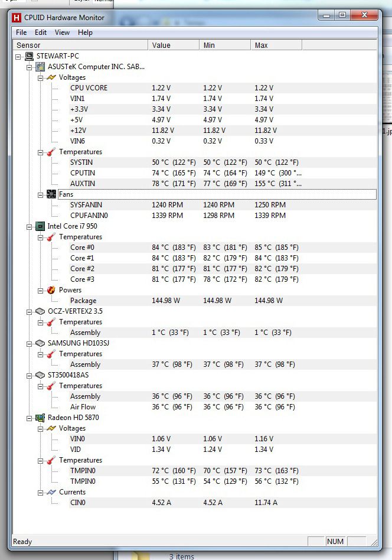Click the Radeon HD 5870 card icon
This screenshot has height=560, width=392.
[40, 418]
